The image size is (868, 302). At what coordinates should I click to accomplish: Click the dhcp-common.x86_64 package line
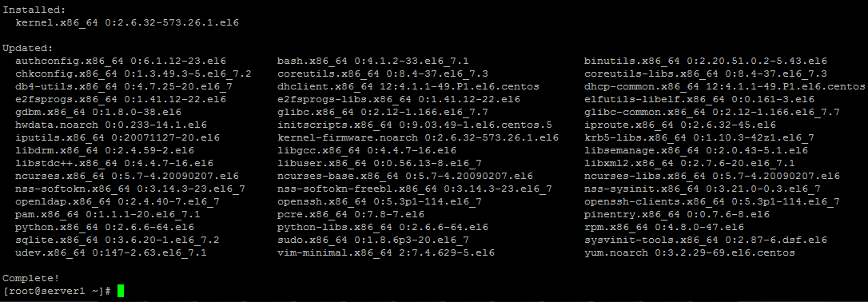pos(725,86)
